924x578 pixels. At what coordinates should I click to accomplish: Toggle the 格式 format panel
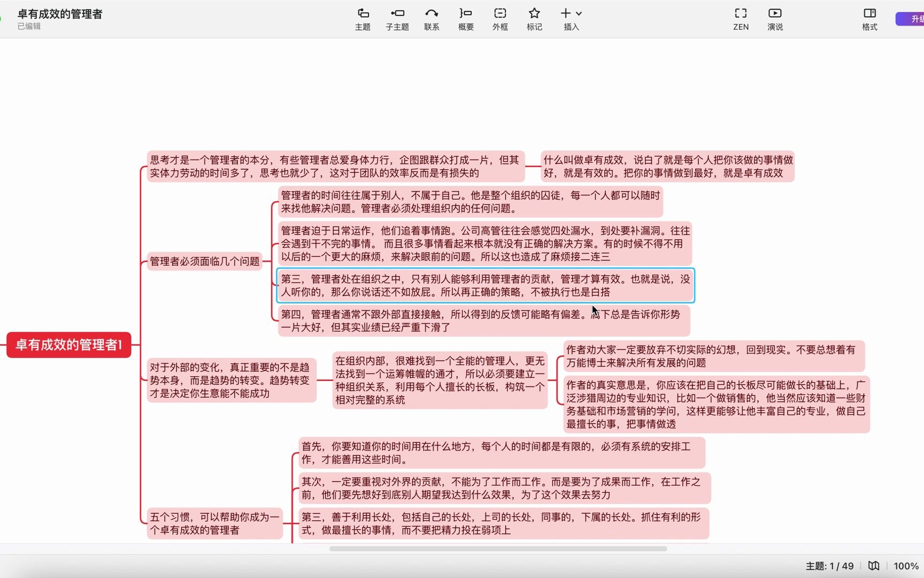[x=869, y=19]
